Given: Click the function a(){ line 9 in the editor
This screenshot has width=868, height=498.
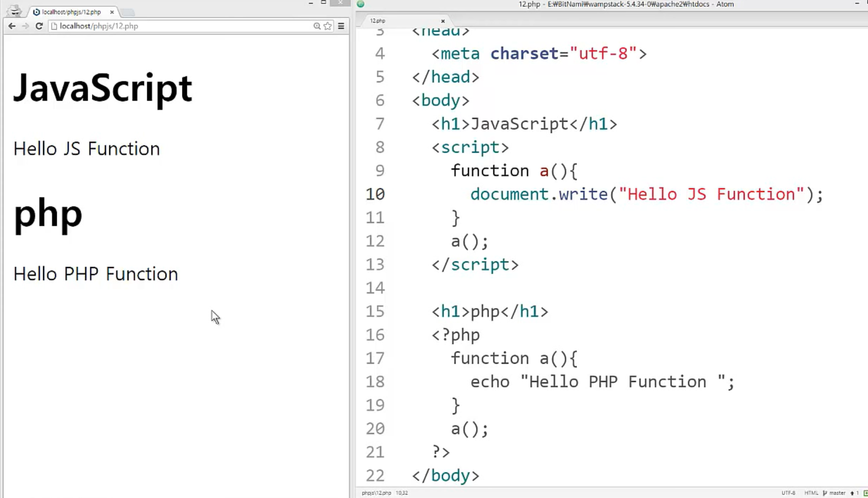Looking at the screenshot, I should tap(514, 171).
